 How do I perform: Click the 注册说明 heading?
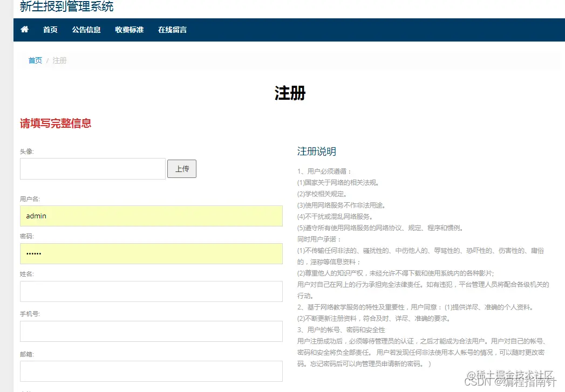coord(317,152)
